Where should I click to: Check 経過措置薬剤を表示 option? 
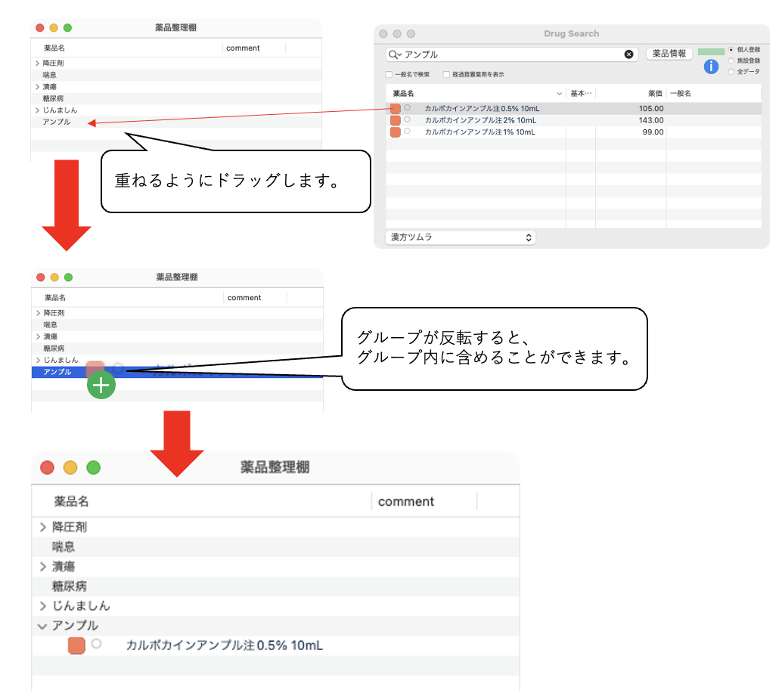(x=446, y=74)
